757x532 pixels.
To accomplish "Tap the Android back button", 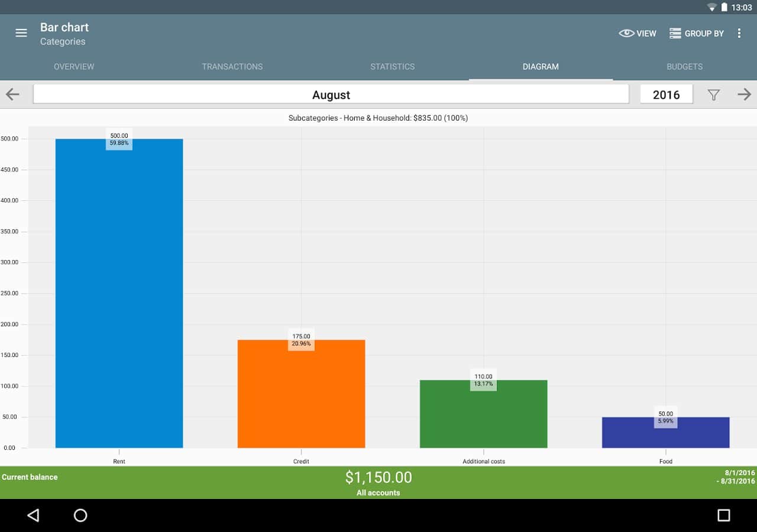I will [x=33, y=515].
